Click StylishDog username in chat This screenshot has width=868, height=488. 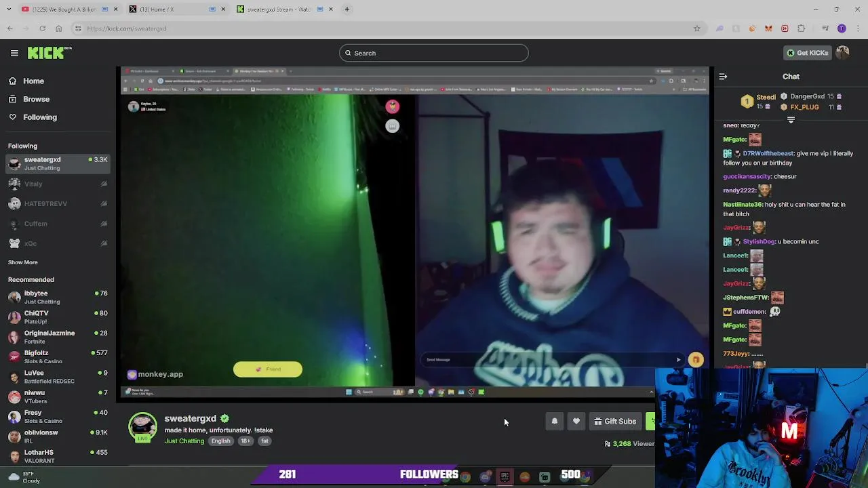tap(759, 241)
